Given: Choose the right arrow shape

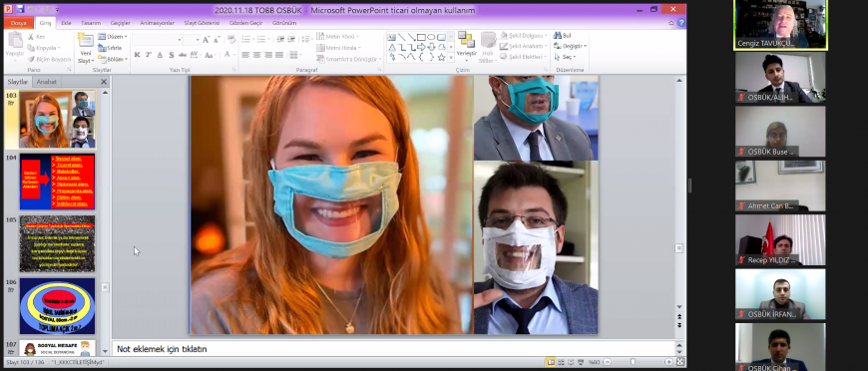Looking at the screenshot, I should (x=421, y=47).
